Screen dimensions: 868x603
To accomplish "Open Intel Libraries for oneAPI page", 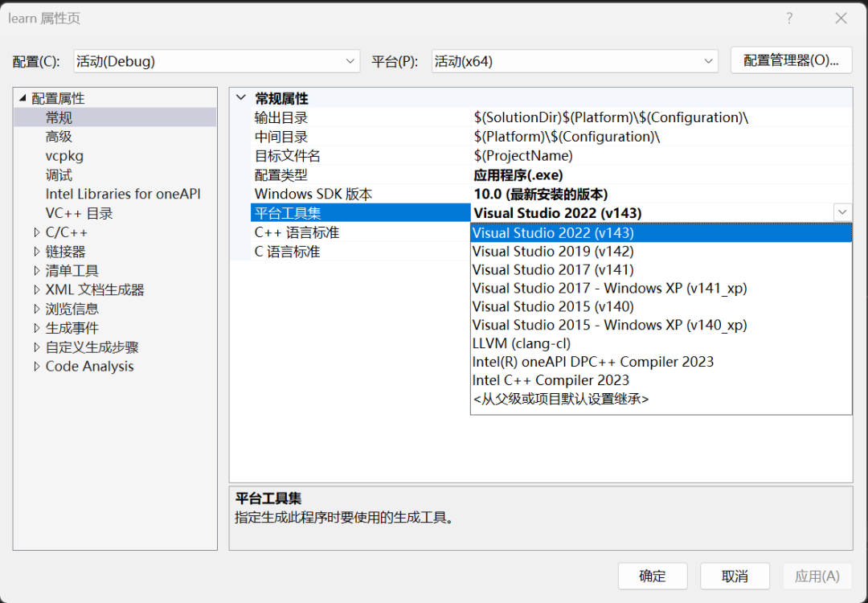I will [123, 194].
